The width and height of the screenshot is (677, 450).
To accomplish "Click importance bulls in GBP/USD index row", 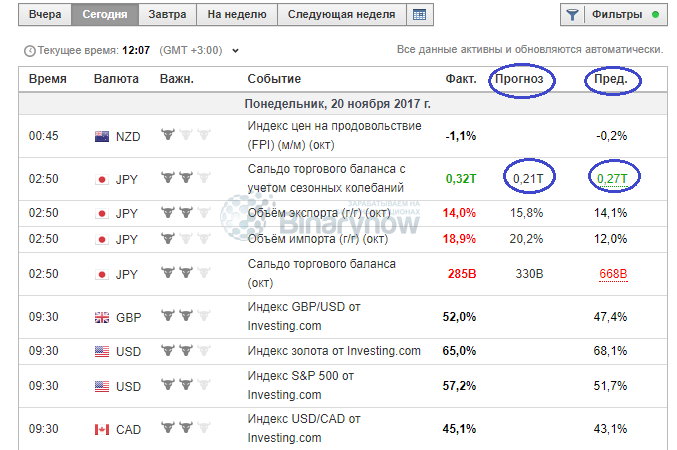I will pos(186,315).
